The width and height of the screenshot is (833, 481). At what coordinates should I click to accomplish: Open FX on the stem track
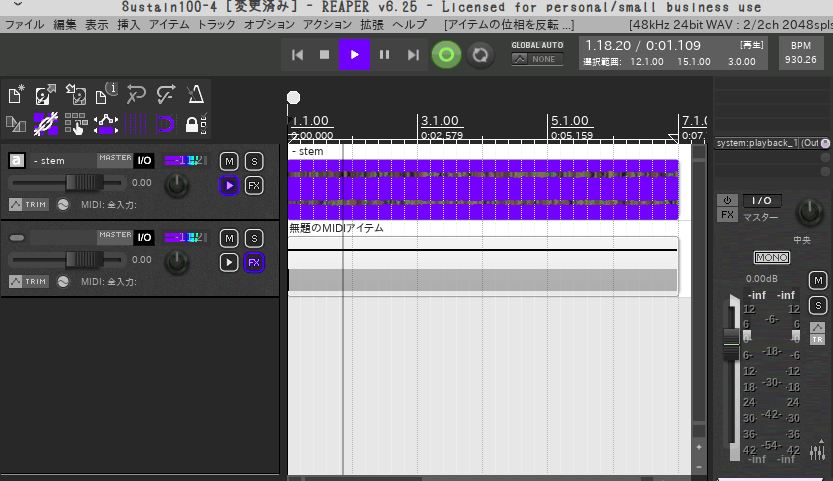pos(254,185)
